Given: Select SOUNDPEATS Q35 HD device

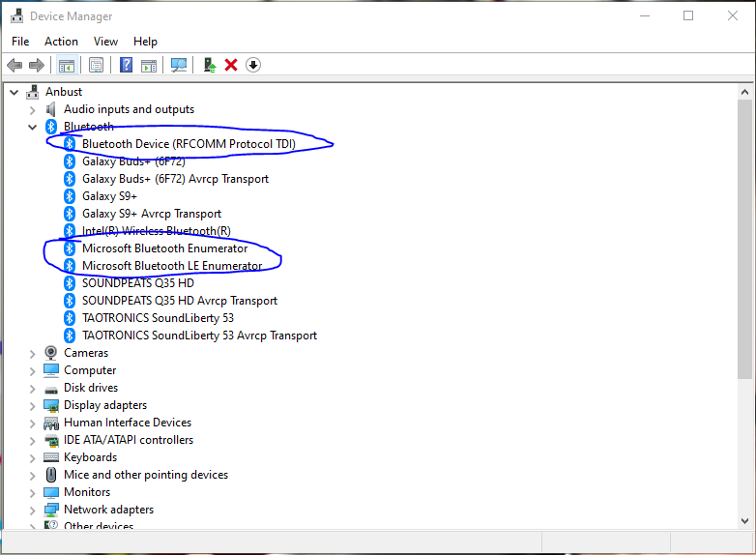Looking at the screenshot, I should (x=138, y=282).
